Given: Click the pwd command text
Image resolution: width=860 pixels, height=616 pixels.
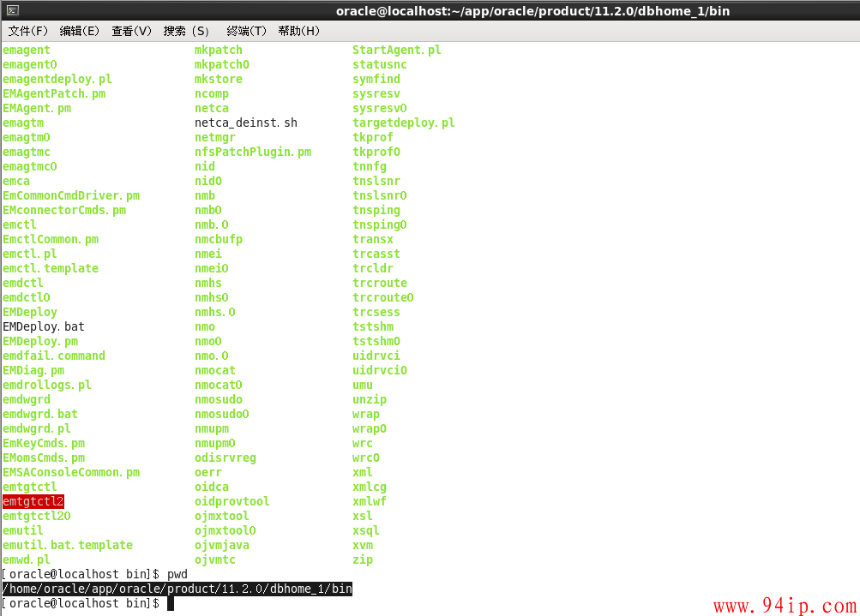Looking at the screenshot, I should coord(177,574).
